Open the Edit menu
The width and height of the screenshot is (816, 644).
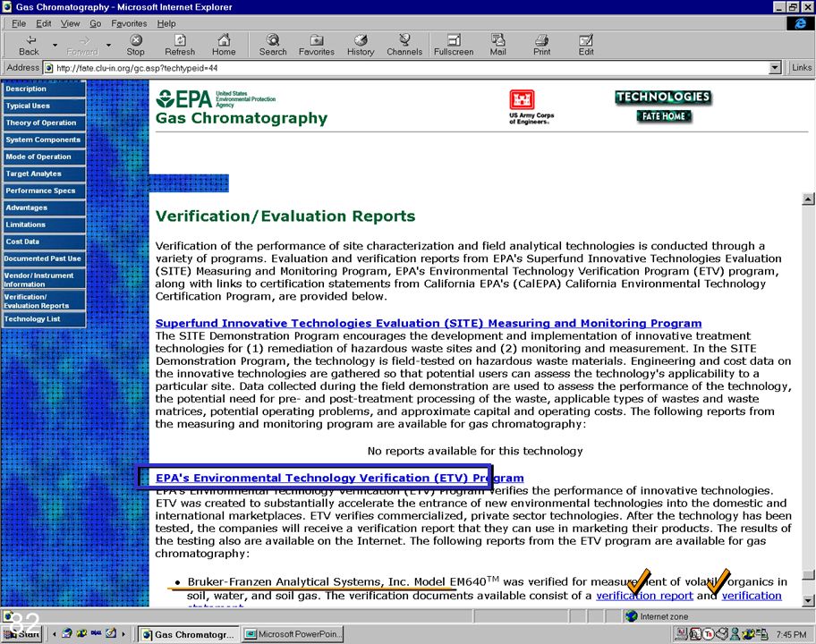point(44,23)
